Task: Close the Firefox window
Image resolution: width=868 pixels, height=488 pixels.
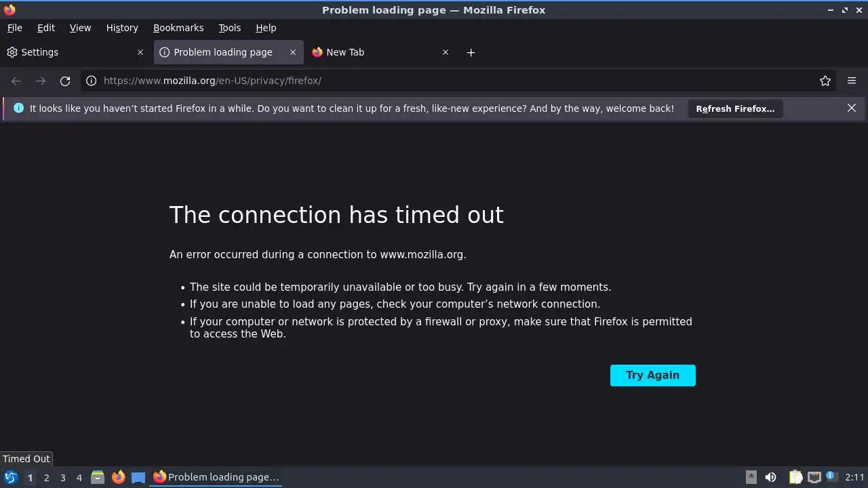Action: tap(859, 10)
